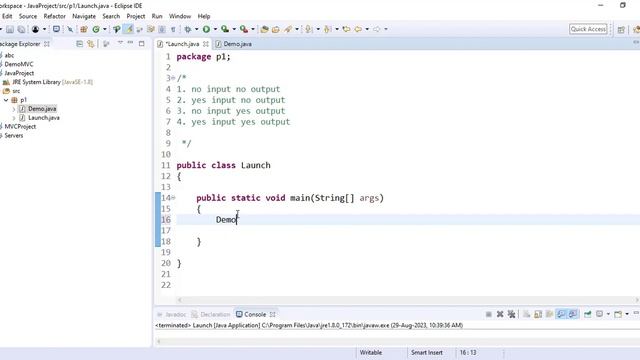Click the Pin Console icon
The image size is (640, 360).
point(588,314)
